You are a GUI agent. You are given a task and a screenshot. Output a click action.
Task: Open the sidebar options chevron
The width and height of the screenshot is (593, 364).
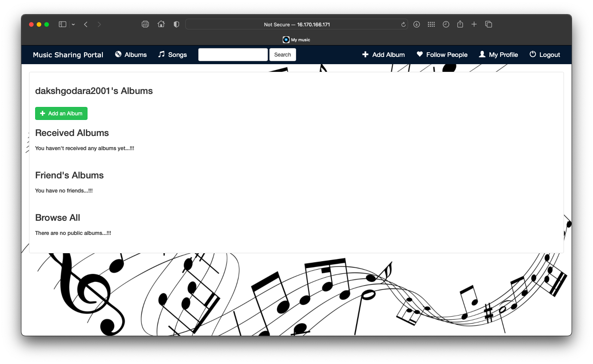pos(73,24)
